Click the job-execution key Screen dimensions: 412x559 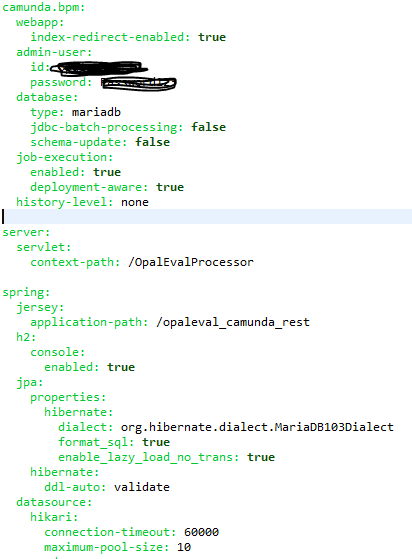[65, 158]
